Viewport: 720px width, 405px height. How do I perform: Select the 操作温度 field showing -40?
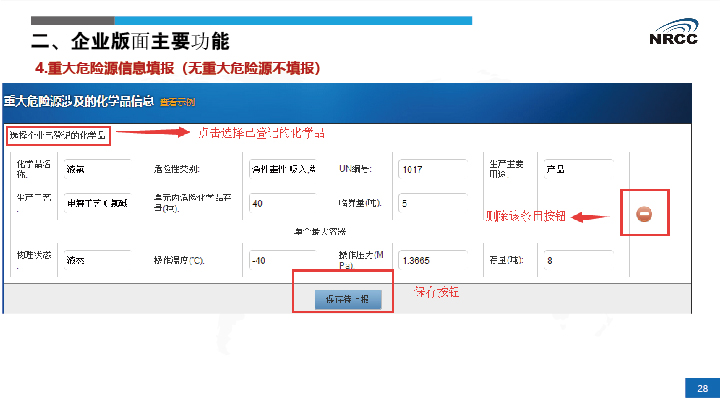(x=284, y=260)
